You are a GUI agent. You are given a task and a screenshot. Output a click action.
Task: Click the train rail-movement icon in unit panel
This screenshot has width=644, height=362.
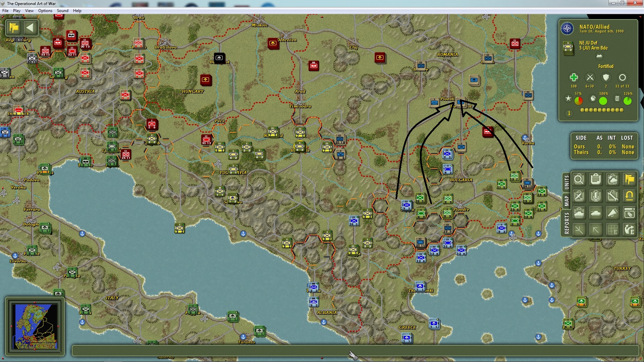click(x=599, y=56)
